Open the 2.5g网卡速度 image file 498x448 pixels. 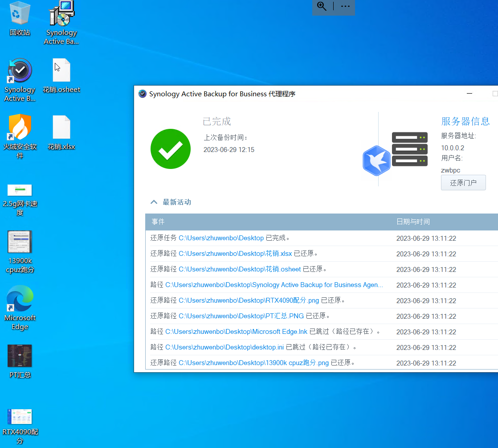coord(20,200)
